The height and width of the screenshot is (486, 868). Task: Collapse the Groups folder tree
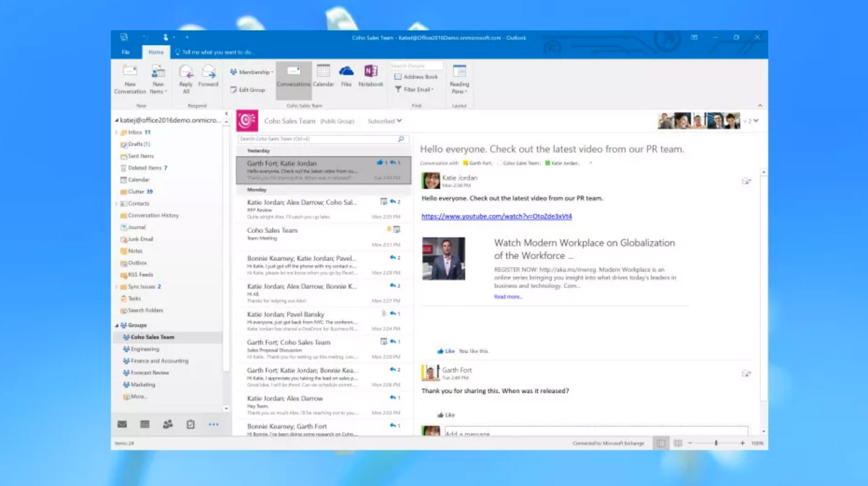(x=117, y=325)
